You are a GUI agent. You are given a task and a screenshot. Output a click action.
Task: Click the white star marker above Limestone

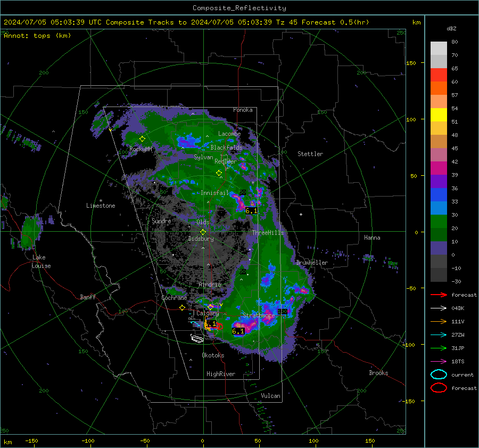[101, 201]
